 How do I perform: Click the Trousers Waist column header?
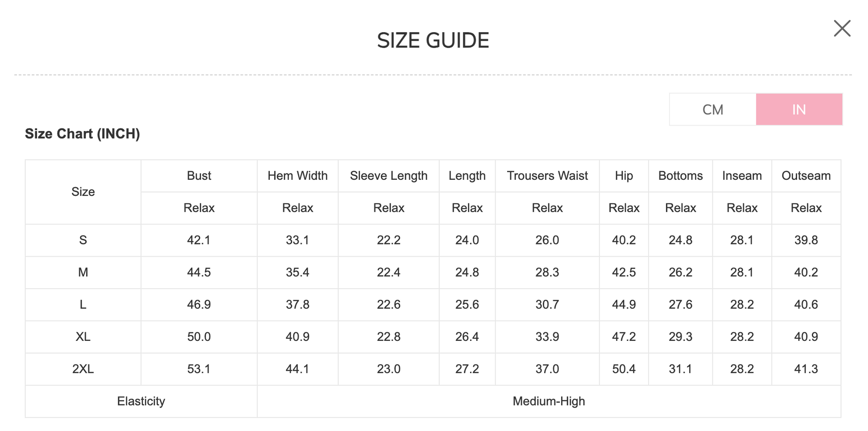pyautogui.click(x=547, y=176)
